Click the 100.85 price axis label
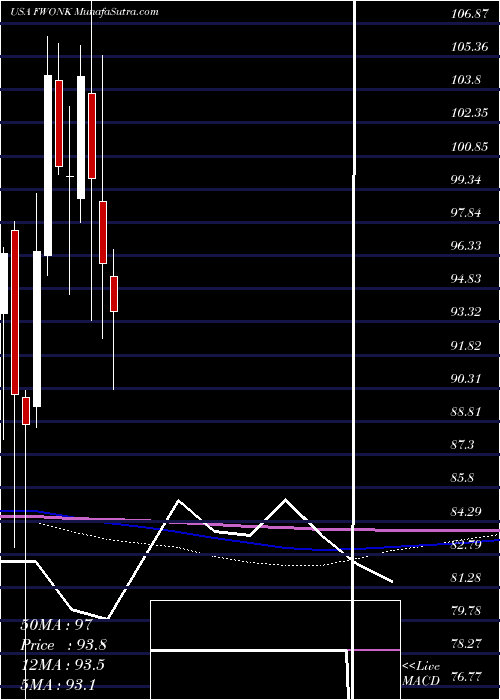The image size is (500, 700). point(469,147)
